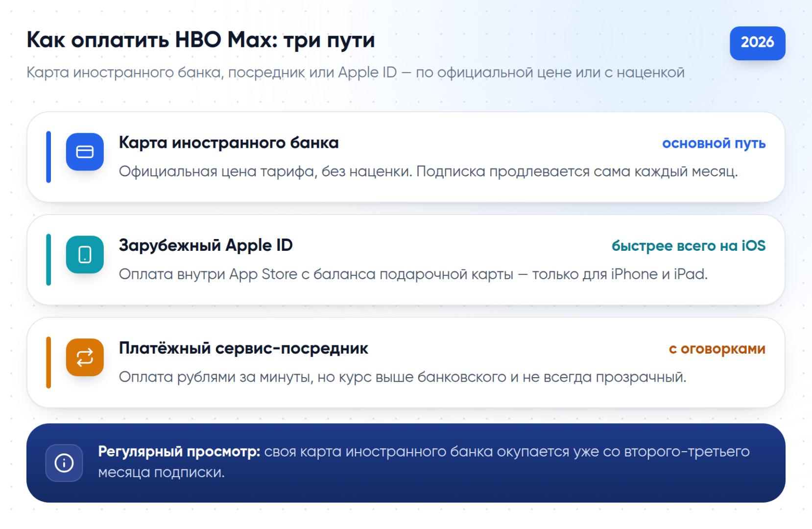This screenshot has width=812, height=529.
Task: Click the "с оговорками" label
Action: 717,349
